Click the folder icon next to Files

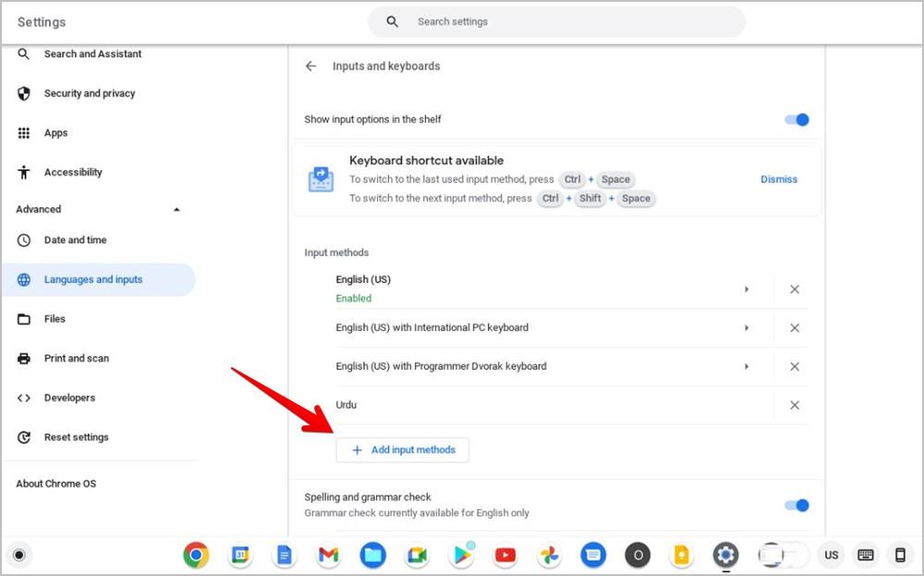click(x=24, y=319)
